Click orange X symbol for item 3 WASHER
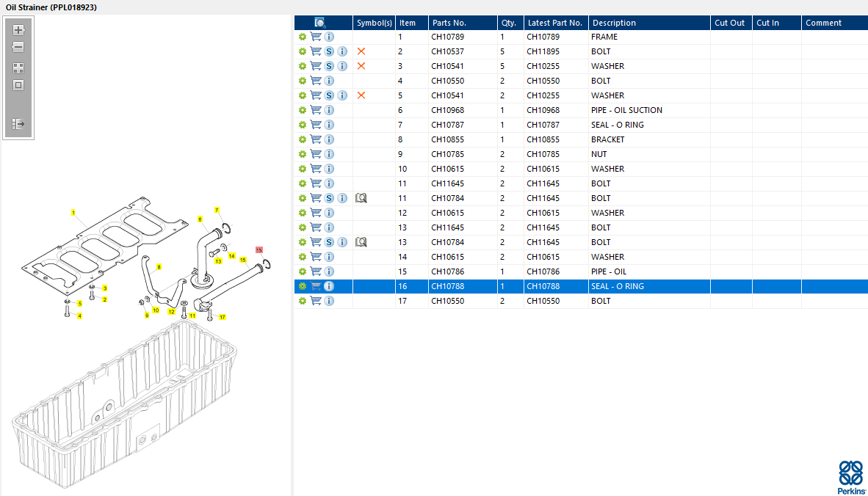 tap(361, 66)
